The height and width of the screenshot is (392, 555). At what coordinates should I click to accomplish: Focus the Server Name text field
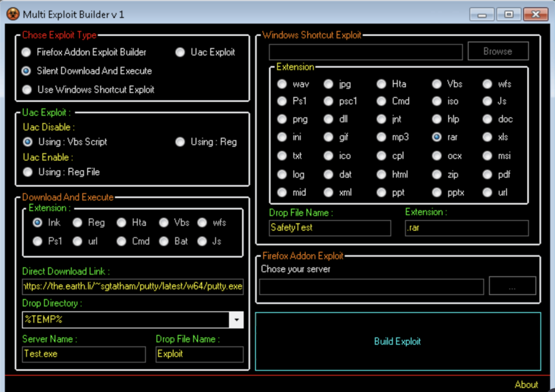[84, 354]
